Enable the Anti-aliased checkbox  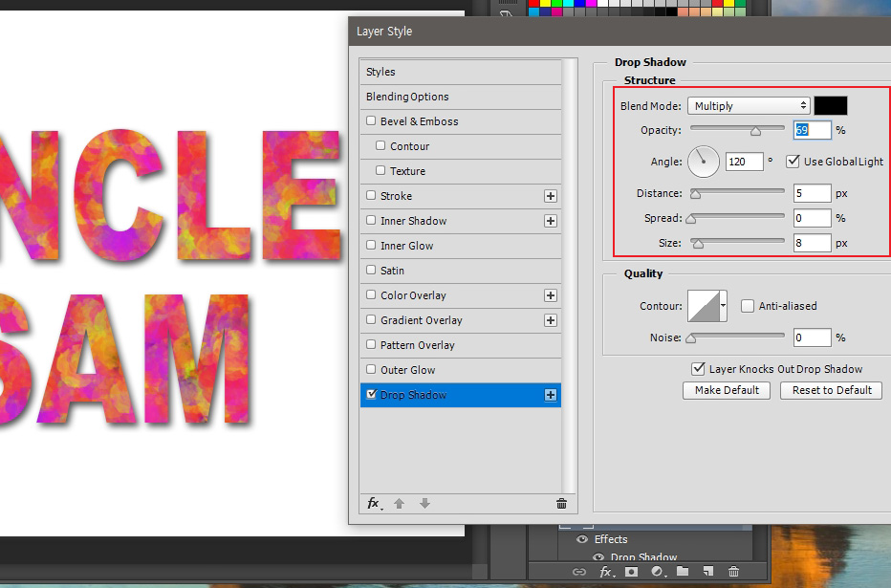[748, 306]
